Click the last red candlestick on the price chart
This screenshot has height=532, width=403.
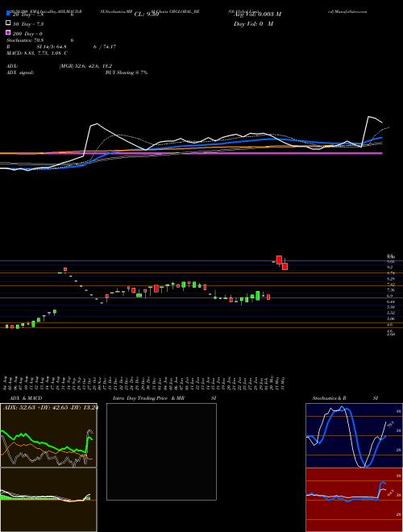tap(285, 266)
